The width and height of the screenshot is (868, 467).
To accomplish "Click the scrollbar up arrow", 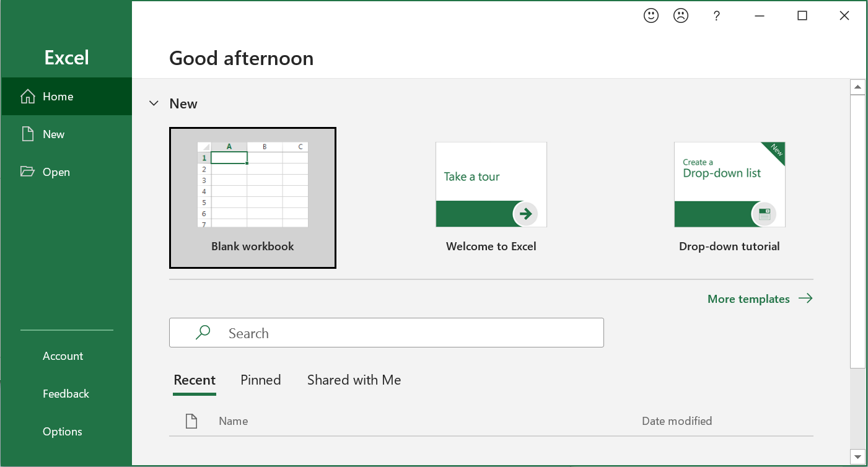I will coord(857,87).
